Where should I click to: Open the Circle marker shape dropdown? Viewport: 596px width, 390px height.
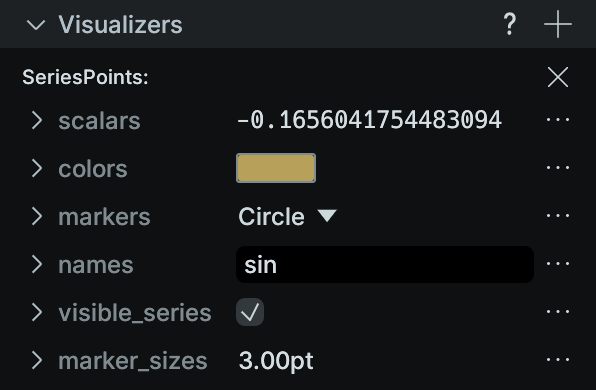pyautogui.click(x=287, y=216)
